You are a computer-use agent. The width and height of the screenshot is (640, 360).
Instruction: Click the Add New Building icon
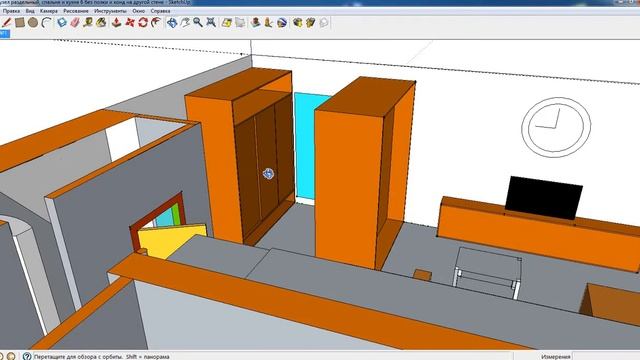point(256,22)
